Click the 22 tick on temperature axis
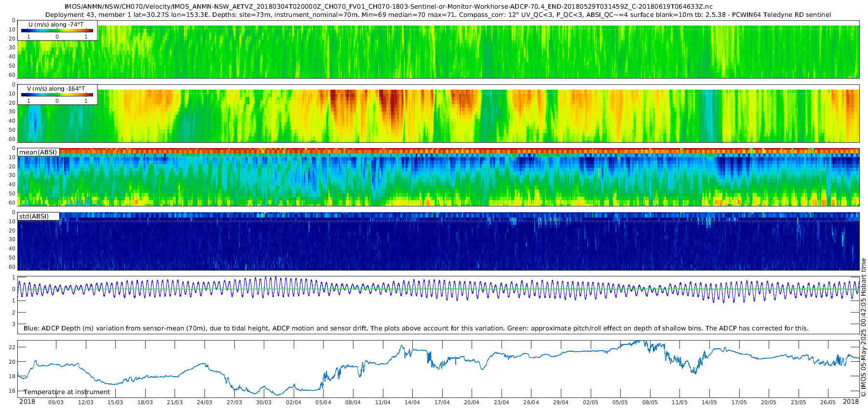Viewport: 868px width, 410px height. point(13,347)
